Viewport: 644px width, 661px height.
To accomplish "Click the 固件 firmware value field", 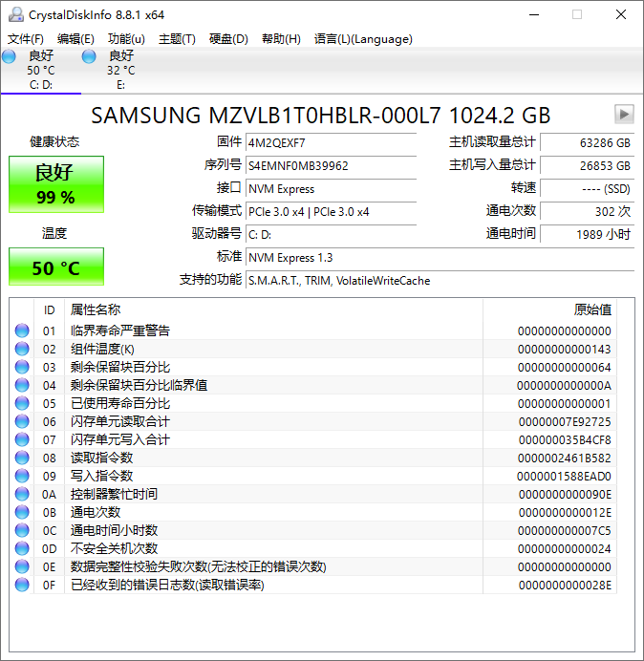I will point(330,142).
